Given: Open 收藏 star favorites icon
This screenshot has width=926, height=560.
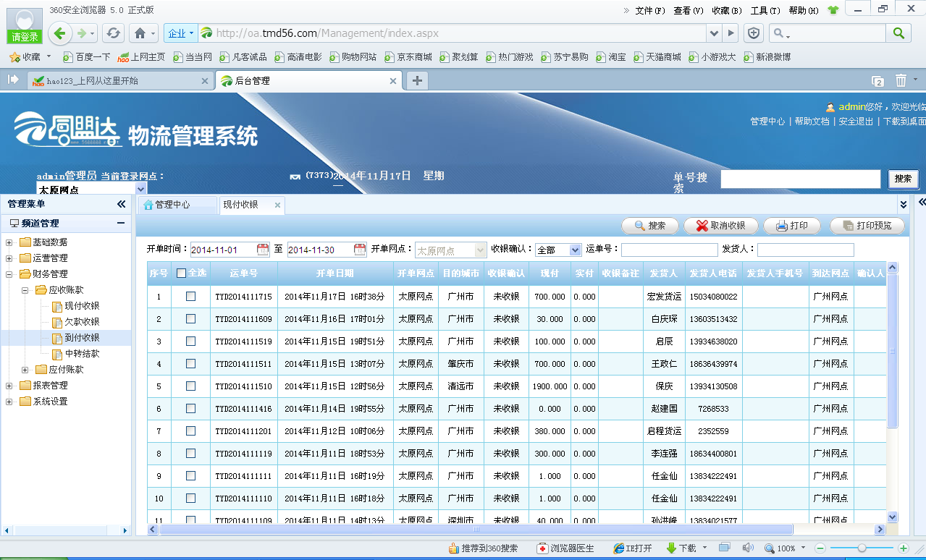Looking at the screenshot, I should 14,56.
